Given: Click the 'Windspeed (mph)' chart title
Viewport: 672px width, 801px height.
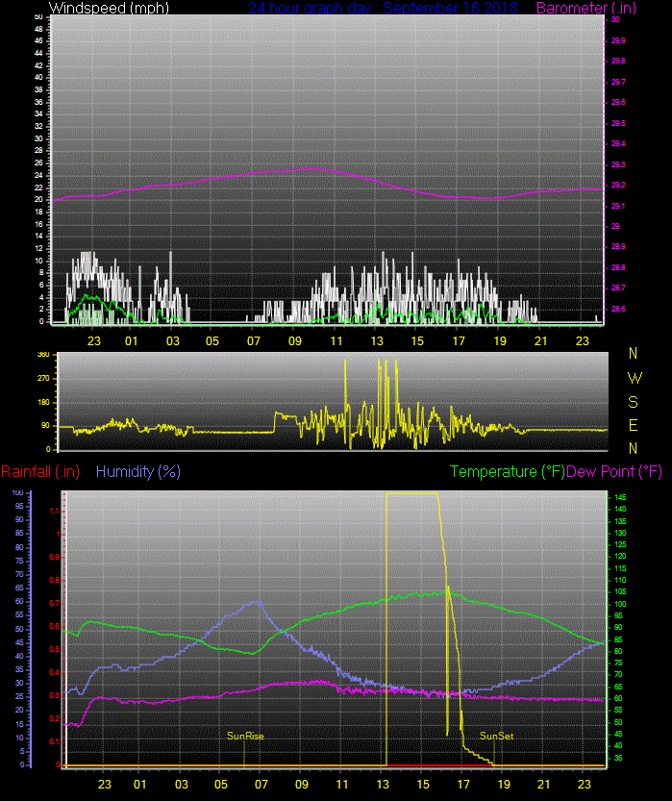Looking at the screenshot, I should 109,8.
